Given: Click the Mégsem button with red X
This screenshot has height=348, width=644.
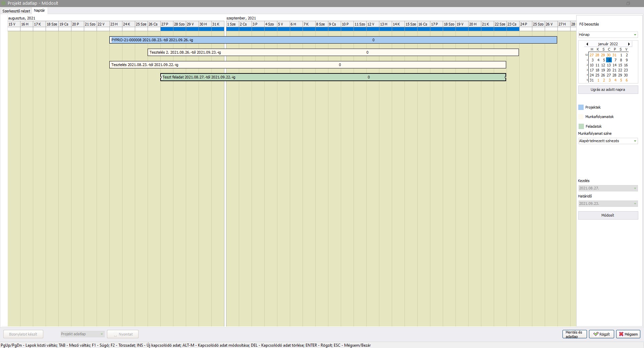Looking at the screenshot, I should pyautogui.click(x=628, y=334).
